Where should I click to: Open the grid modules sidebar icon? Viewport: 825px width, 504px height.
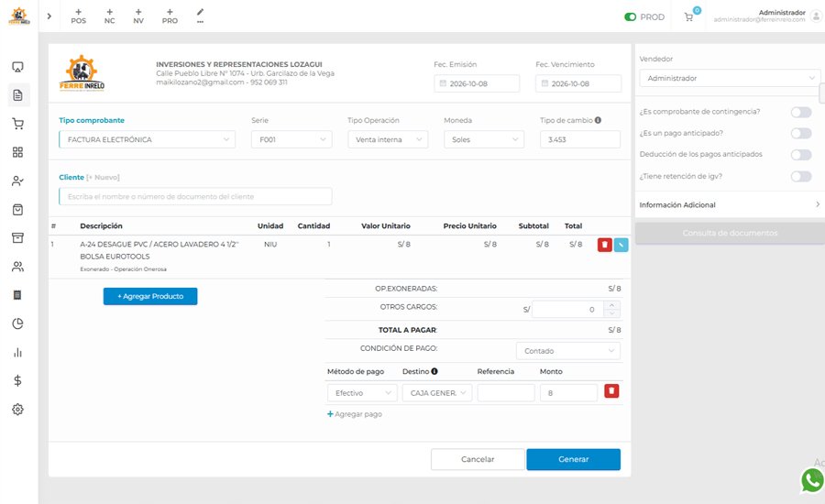pos(18,152)
